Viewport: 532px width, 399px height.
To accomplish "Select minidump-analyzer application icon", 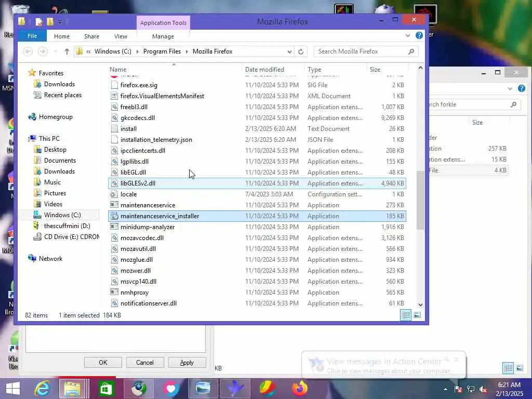I will tap(114, 227).
